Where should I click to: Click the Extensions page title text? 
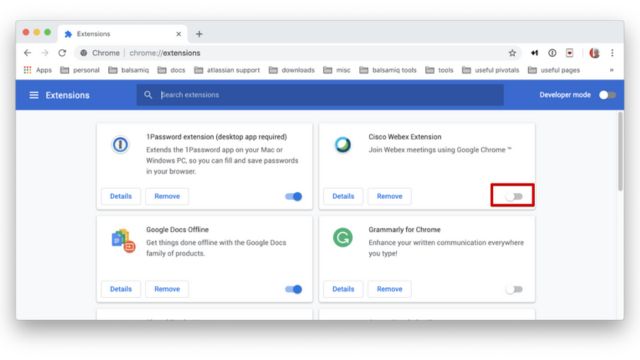point(67,95)
